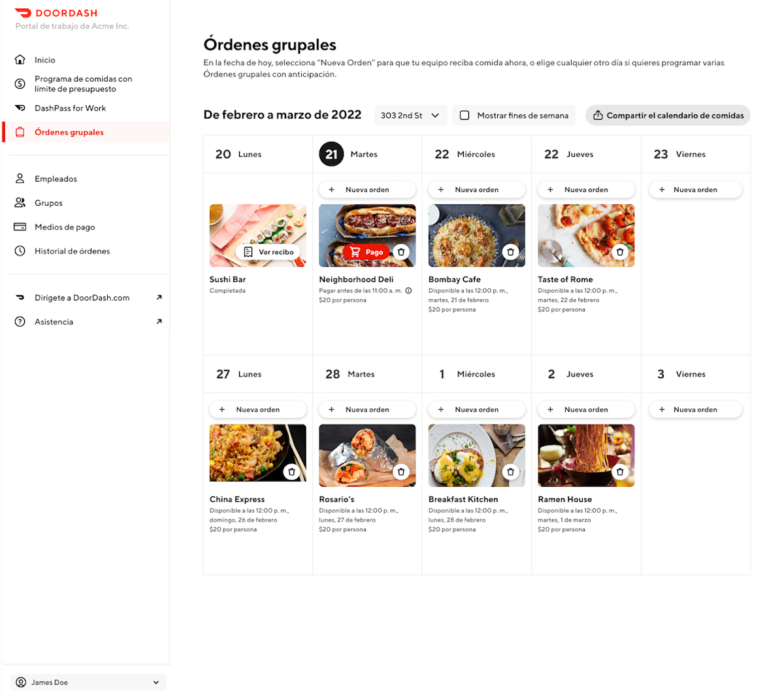The height and width of the screenshot is (699, 784).
Task: Open the 303 2nd St address dropdown
Action: tap(411, 115)
